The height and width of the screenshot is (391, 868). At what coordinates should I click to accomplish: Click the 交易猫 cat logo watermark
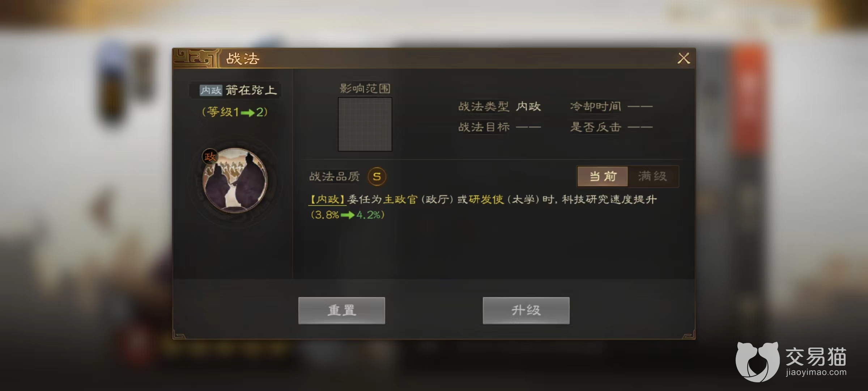coord(757,361)
